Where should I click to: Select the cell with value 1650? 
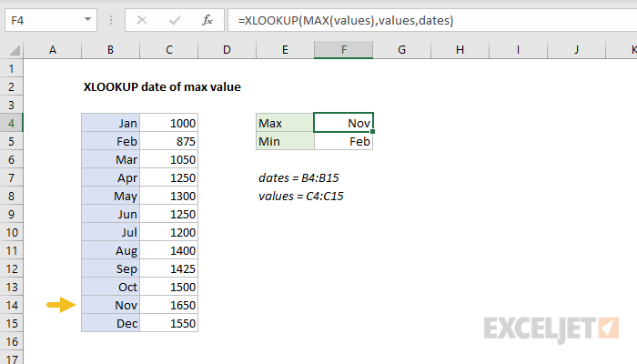click(169, 305)
